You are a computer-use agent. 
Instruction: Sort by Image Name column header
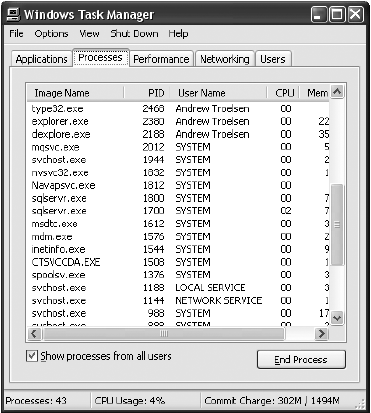pos(75,93)
